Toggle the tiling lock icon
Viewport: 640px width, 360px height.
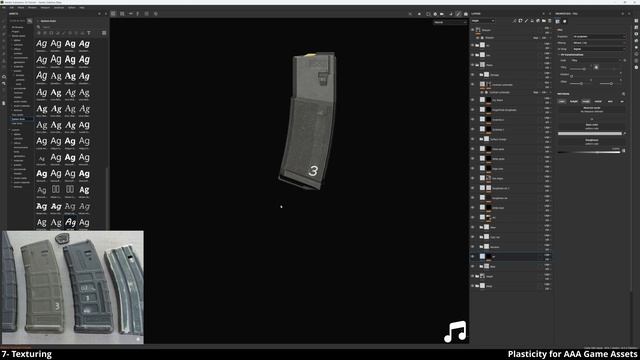pos(596,67)
